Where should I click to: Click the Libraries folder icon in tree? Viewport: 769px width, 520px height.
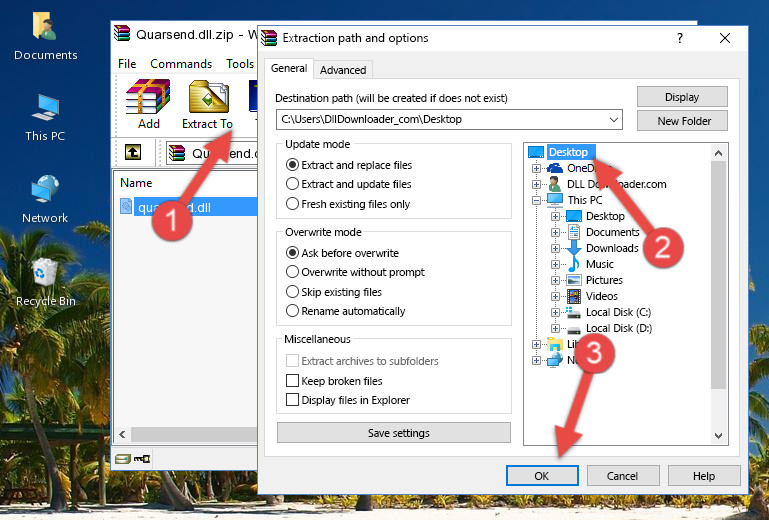tap(555, 344)
